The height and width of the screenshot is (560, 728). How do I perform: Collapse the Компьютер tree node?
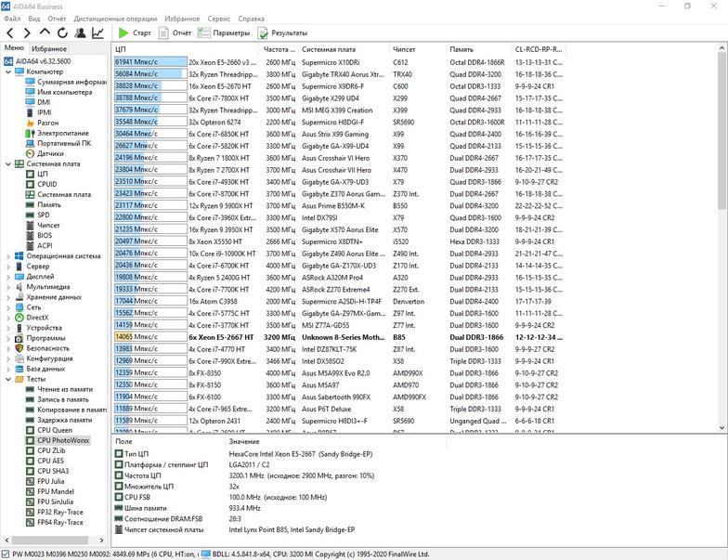pos(7,72)
